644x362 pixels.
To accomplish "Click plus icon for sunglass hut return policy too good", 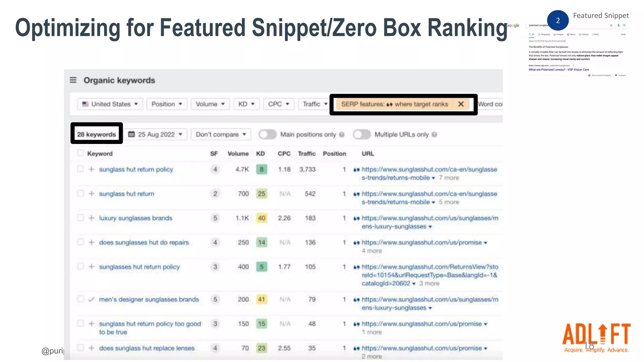I will [x=91, y=323].
